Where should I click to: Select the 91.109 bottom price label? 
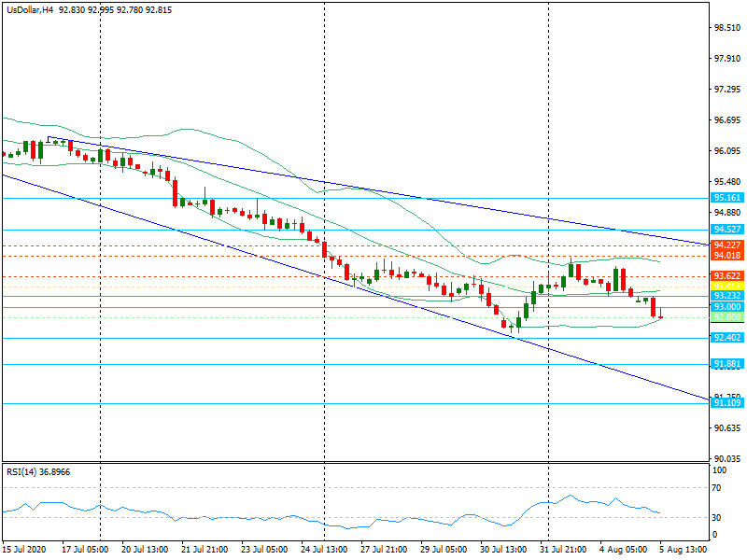pos(726,403)
